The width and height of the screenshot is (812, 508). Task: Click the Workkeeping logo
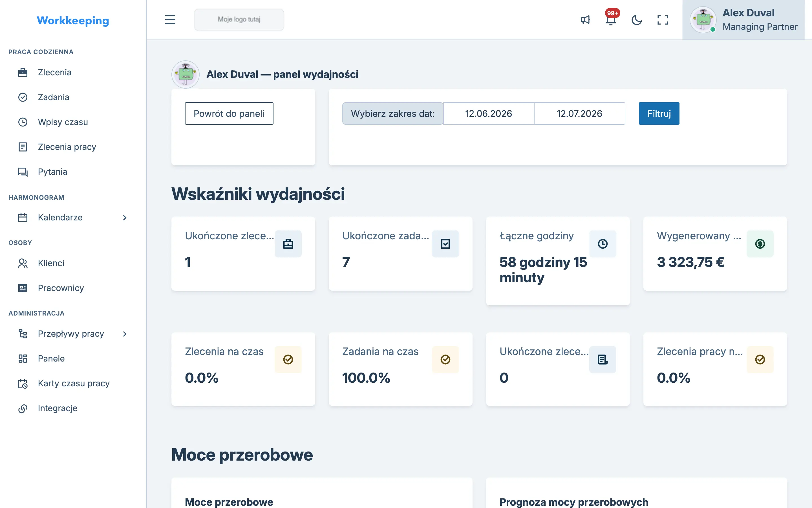(73, 21)
